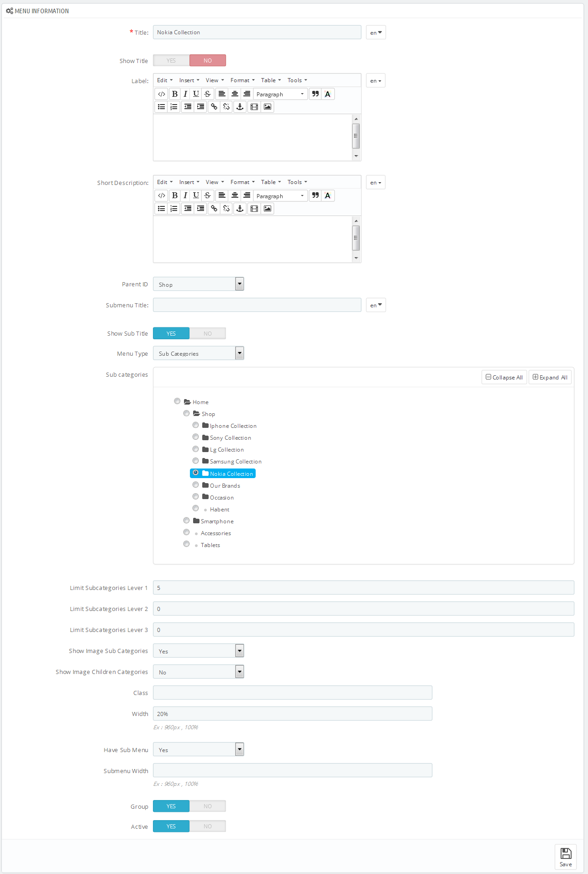
Task: Click the Expand All button
Action: point(550,377)
